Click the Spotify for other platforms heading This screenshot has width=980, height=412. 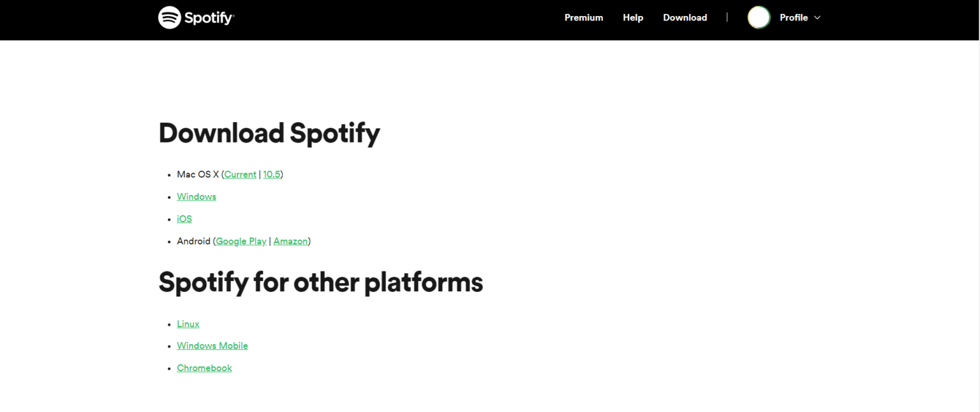point(321,282)
